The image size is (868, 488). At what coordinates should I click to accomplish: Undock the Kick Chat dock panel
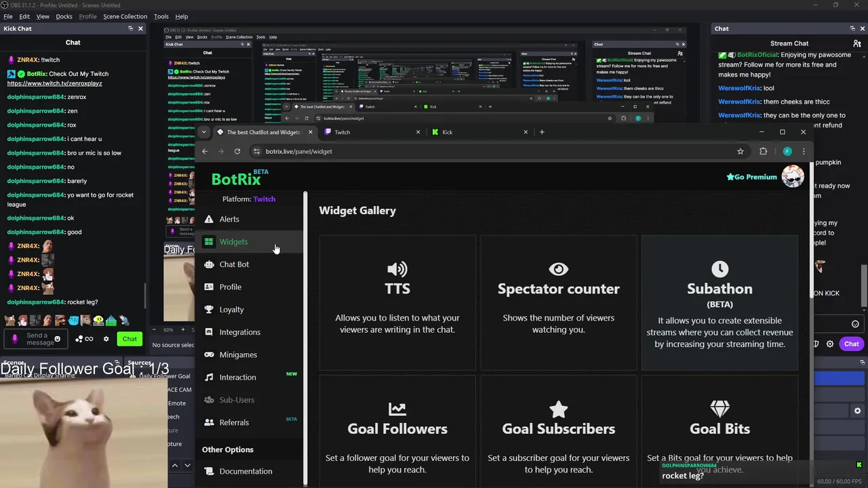pos(130,28)
